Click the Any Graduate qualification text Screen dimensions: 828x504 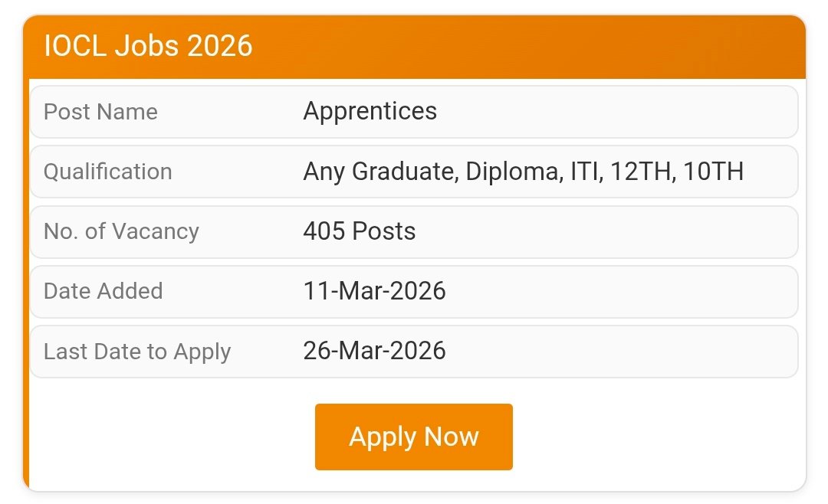tap(380, 171)
